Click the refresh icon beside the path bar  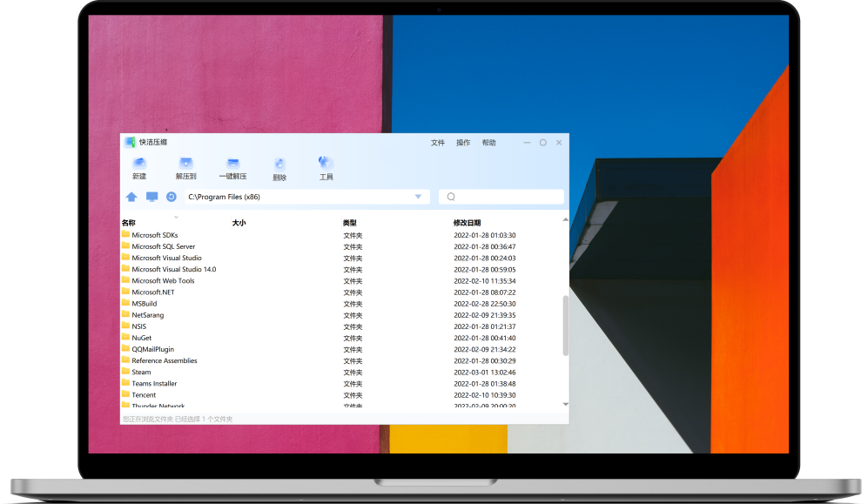coord(172,197)
